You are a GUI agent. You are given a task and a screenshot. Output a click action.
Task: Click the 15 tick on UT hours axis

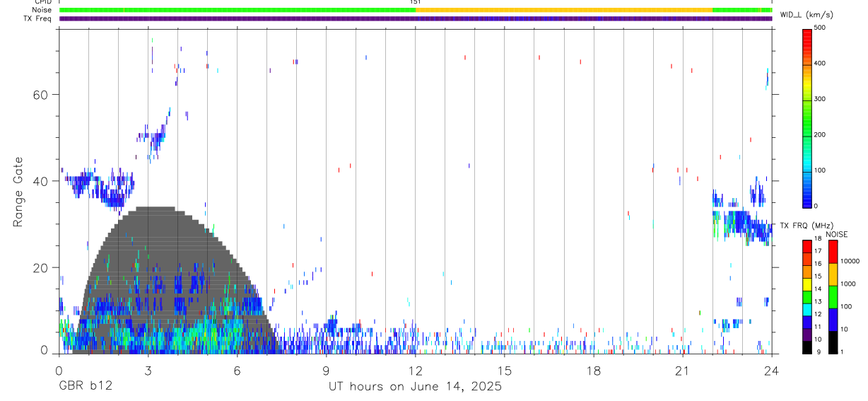click(505, 369)
